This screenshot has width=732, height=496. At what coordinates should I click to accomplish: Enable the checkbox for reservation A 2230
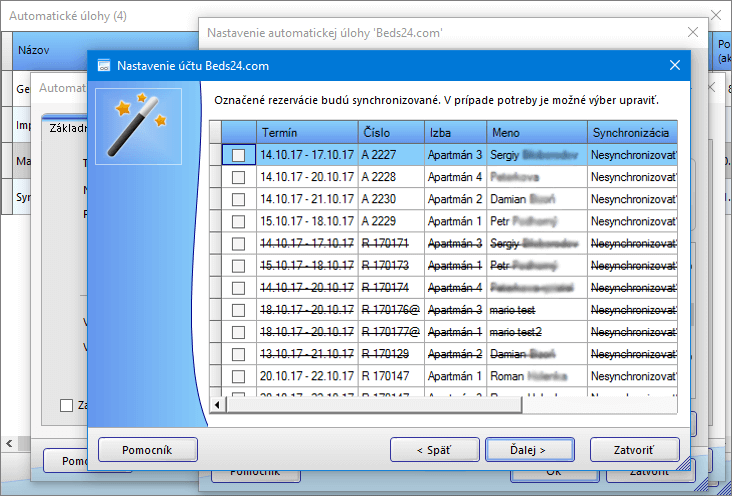(238, 199)
